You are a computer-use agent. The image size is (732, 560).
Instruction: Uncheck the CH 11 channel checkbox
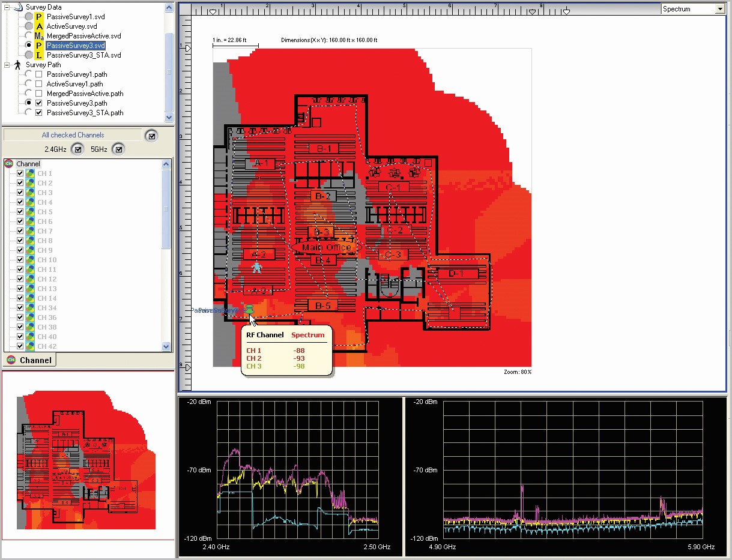pyautogui.click(x=20, y=269)
